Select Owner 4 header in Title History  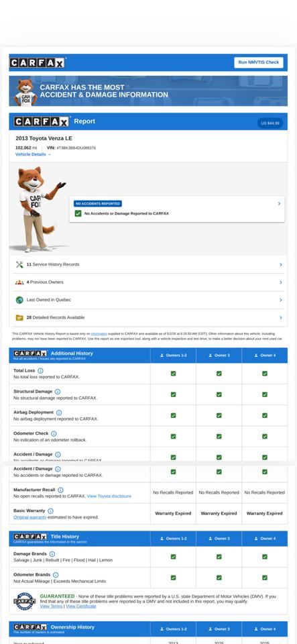tap(265, 539)
